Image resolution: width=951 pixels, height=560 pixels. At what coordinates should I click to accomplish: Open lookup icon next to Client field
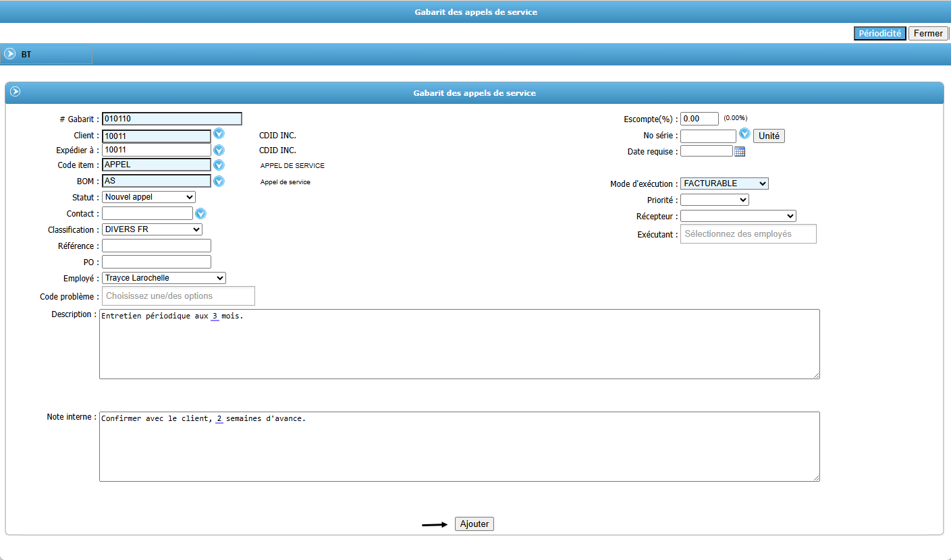click(219, 134)
